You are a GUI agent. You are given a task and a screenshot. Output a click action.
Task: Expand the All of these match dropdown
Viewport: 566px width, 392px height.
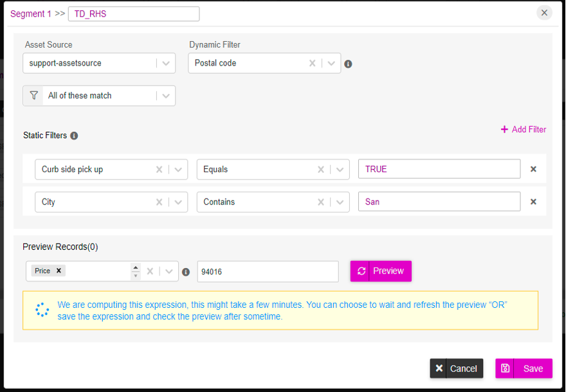(x=166, y=96)
